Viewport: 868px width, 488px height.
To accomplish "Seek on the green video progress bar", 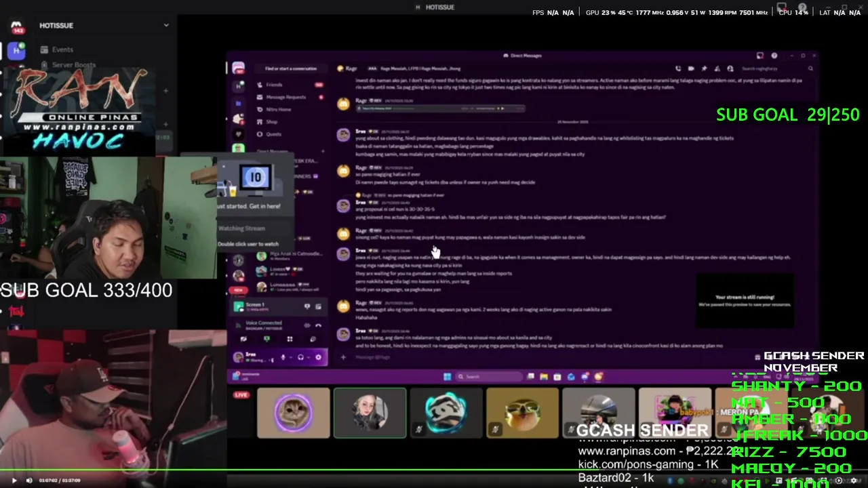I will click(x=434, y=469).
